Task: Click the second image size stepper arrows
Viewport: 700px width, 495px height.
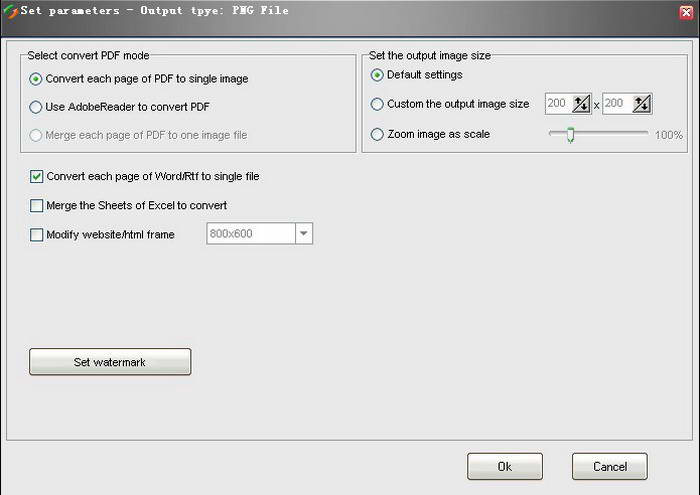Action: coord(642,104)
